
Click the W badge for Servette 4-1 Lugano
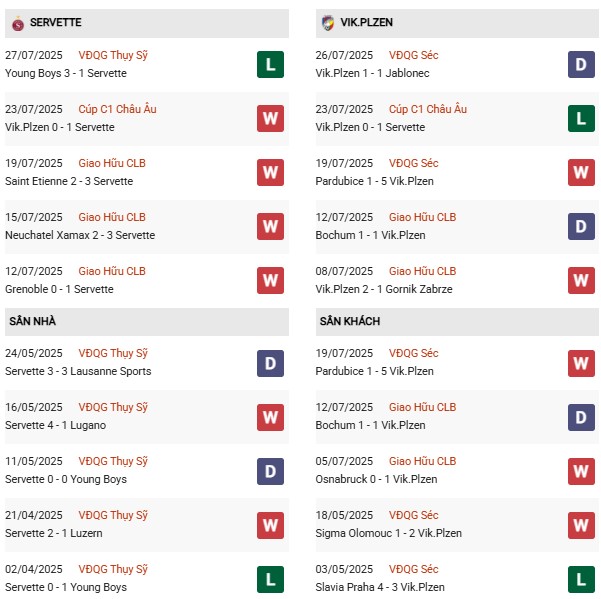(x=270, y=416)
